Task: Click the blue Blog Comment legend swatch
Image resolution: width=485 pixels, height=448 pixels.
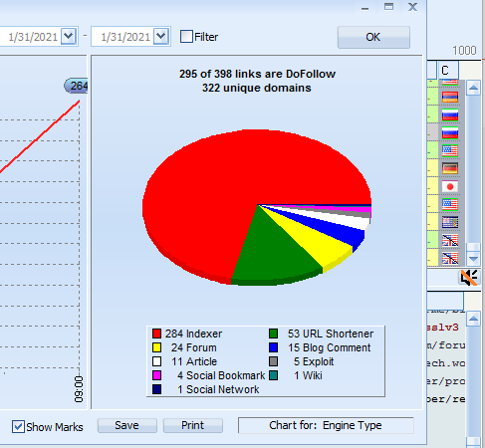Action: click(x=273, y=347)
